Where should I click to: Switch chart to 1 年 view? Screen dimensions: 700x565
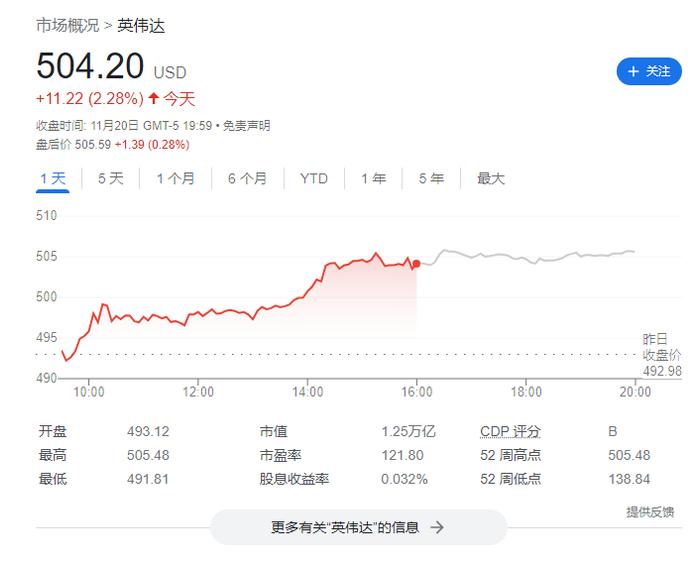click(373, 179)
